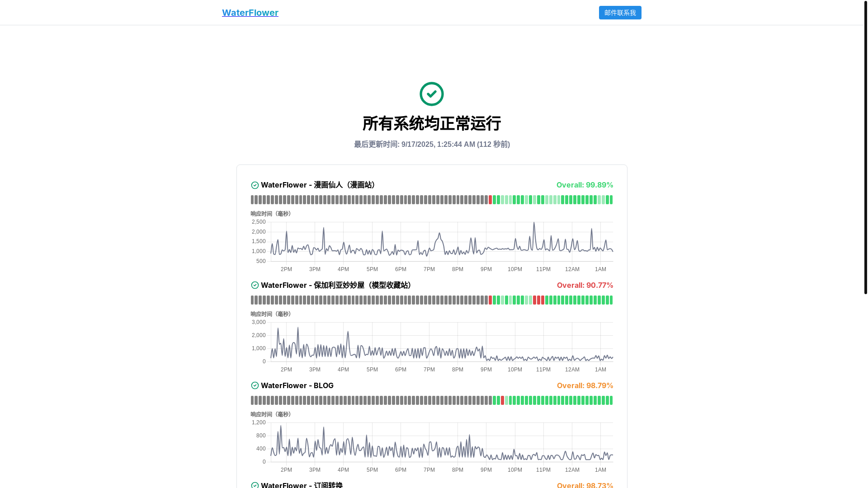This screenshot has height=488, width=868.
Task: Click the large green all-systems checkmark icon
Action: (x=432, y=94)
